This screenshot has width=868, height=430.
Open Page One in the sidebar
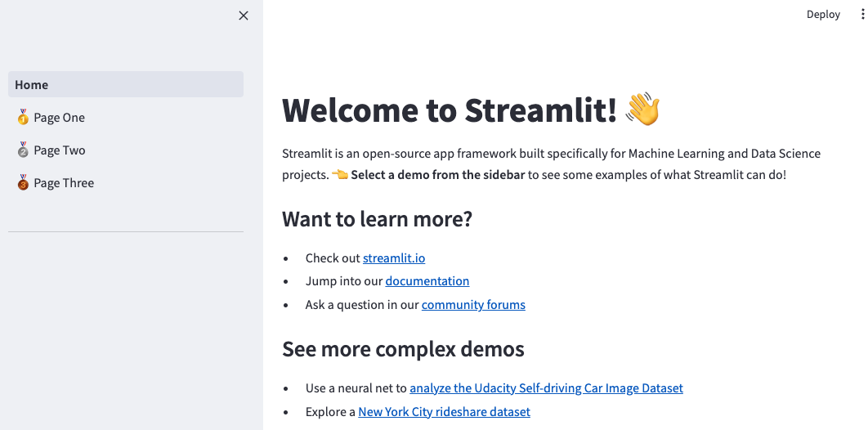pos(126,118)
